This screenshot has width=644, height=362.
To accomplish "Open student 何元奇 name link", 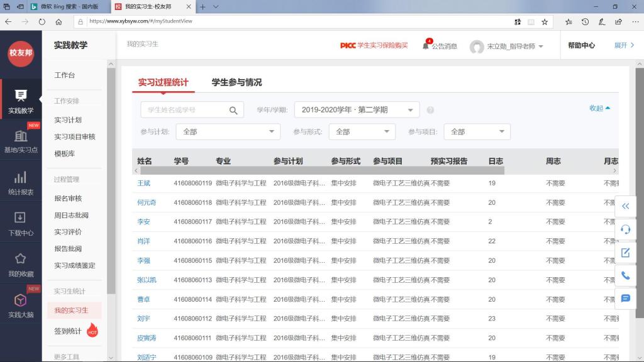I will point(147,203).
